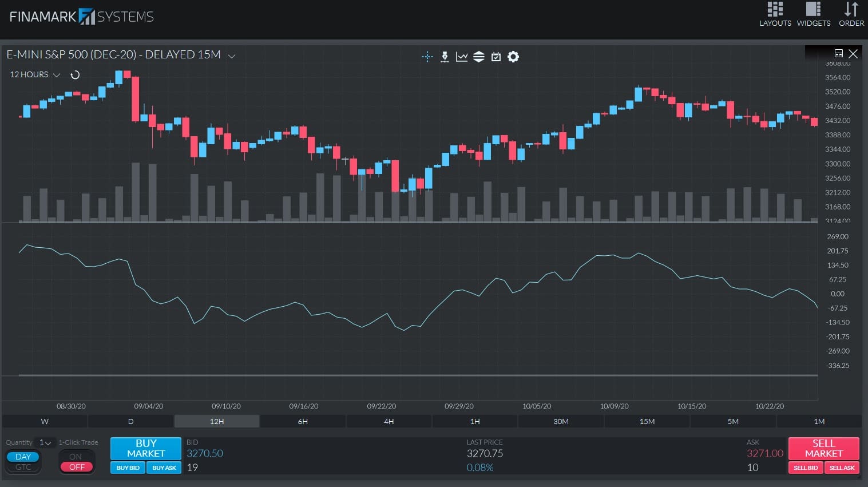
Task: Click the BUY MARKET button
Action: coord(145,449)
